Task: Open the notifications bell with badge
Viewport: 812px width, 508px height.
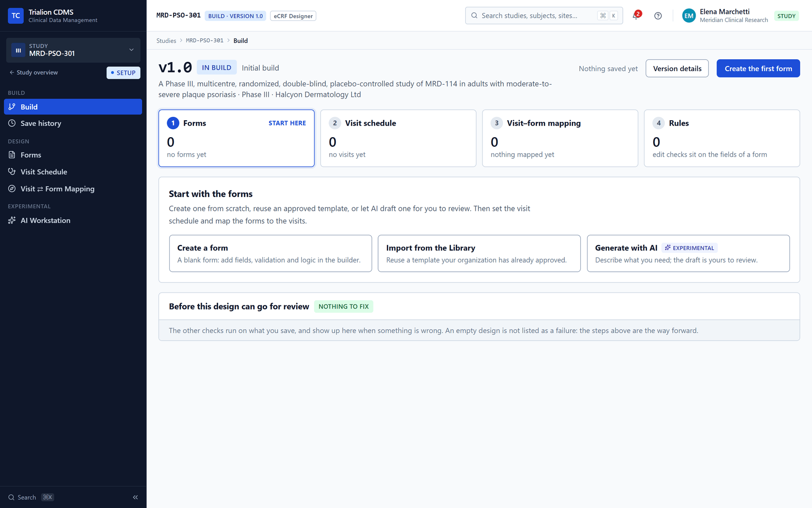Action: pos(636,16)
